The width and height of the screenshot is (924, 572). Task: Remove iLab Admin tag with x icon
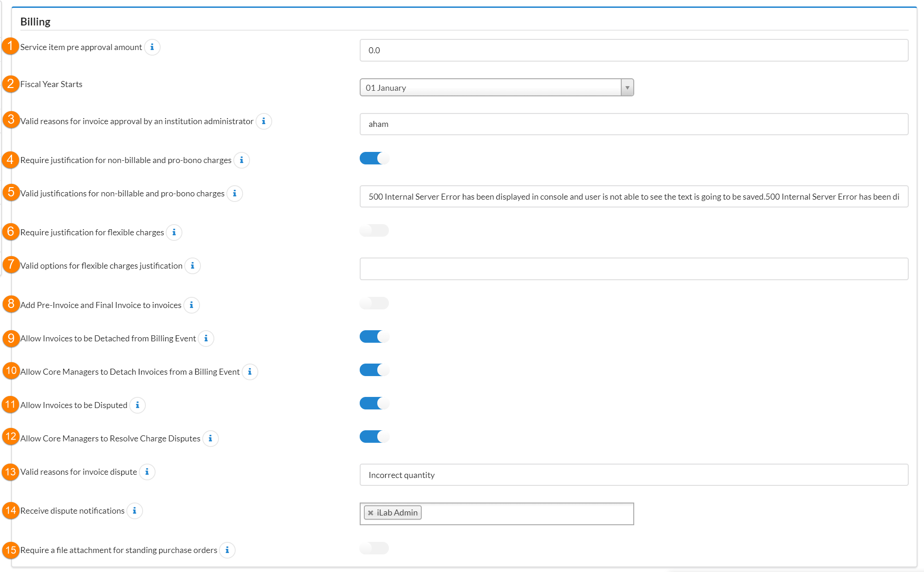pos(370,513)
